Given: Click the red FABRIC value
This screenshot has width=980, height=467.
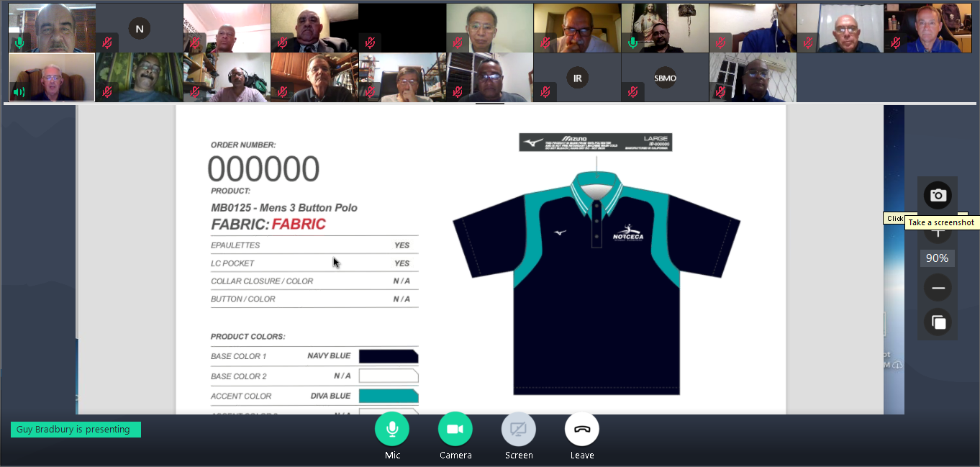Looking at the screenshot, I should pos(299,225).
